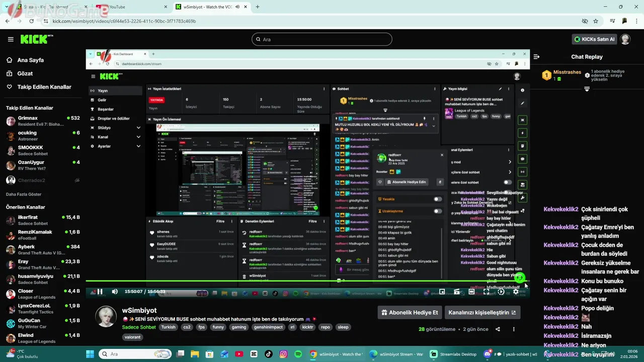Open Kick's hamburger sidebar menu
This screenshot has height=362, width=644.
[x=11, y=39]
